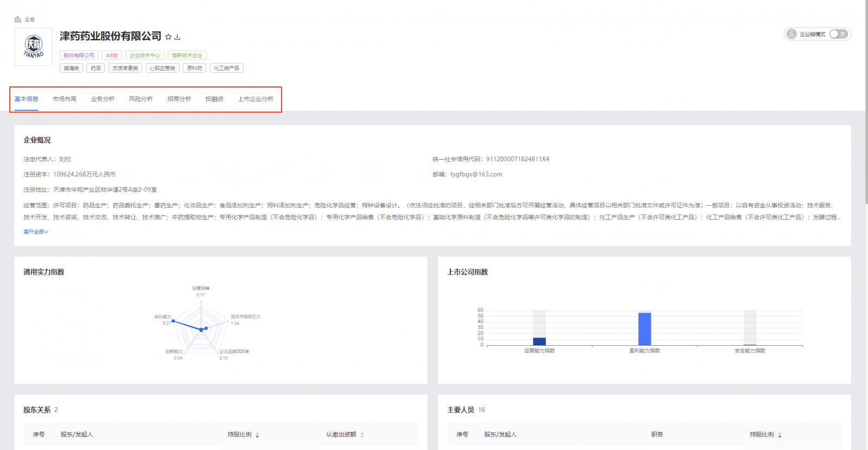Click the 企业链模式 round chain icon

pyautogui.click(x=792, y=34)
